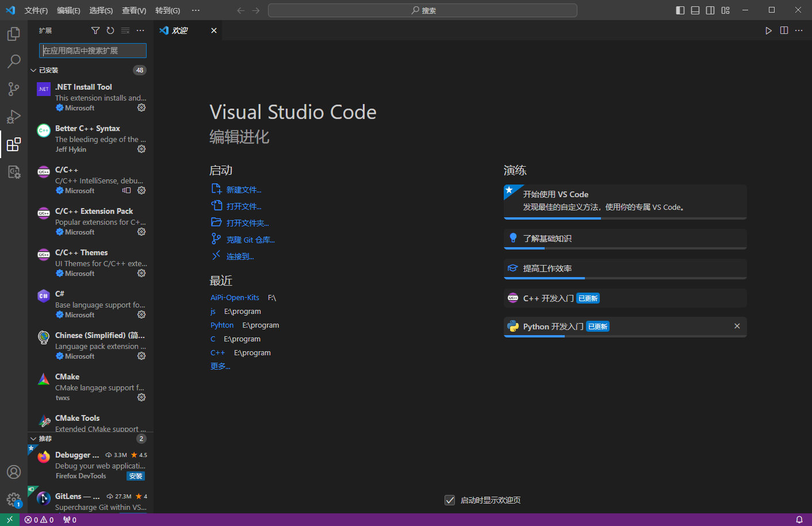Dismiss the Python 开发入门 card
This screenshot has width=812, height=526.
click(737, 326)
